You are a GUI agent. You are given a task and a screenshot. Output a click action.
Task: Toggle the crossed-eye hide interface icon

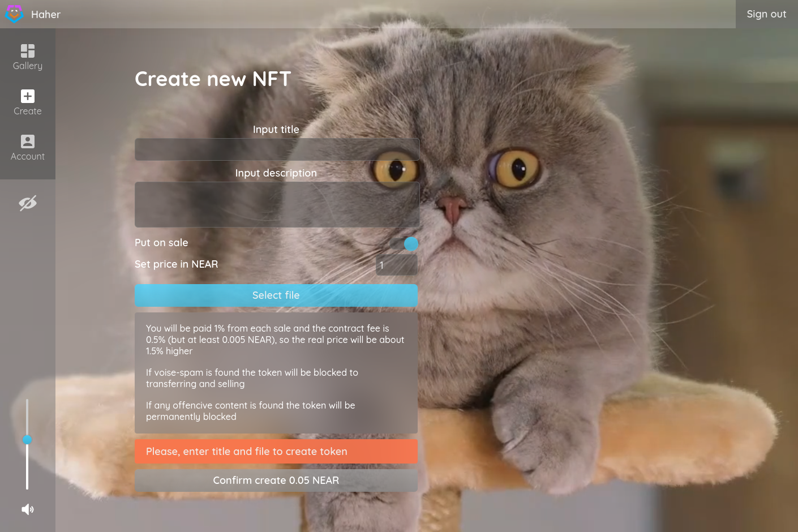28,203
